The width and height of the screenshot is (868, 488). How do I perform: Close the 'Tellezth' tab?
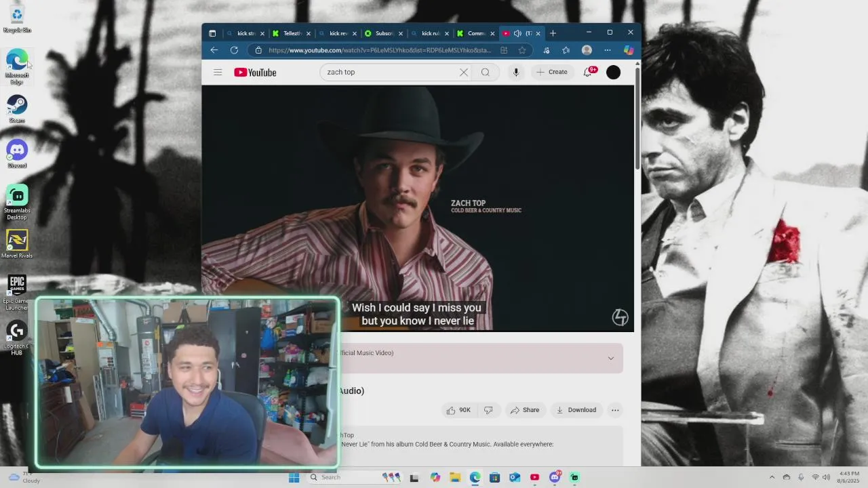(x=309, y=33)
